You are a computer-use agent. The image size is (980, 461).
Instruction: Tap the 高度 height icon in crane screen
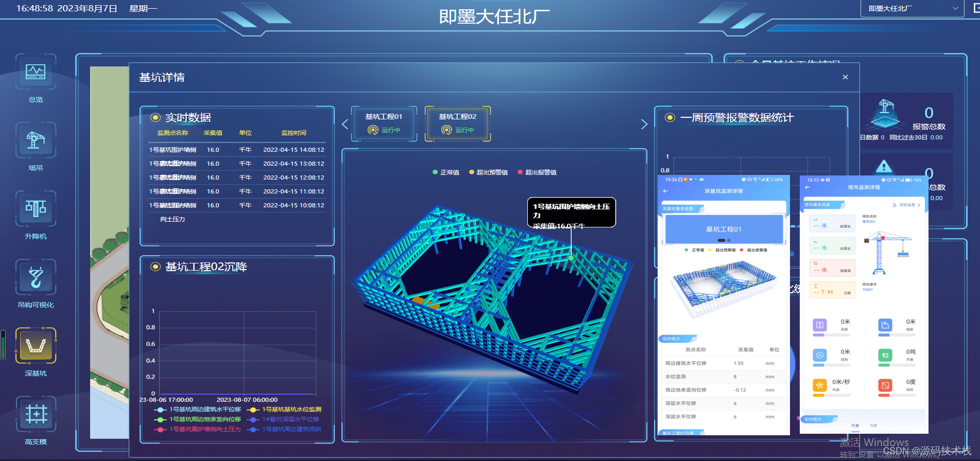point(819,325)
